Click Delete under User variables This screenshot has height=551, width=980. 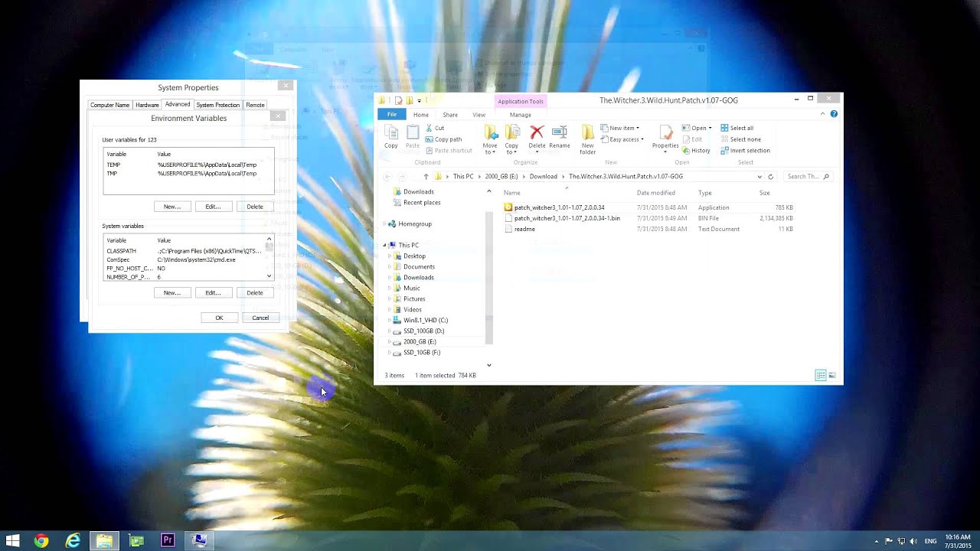click(255, 207)
